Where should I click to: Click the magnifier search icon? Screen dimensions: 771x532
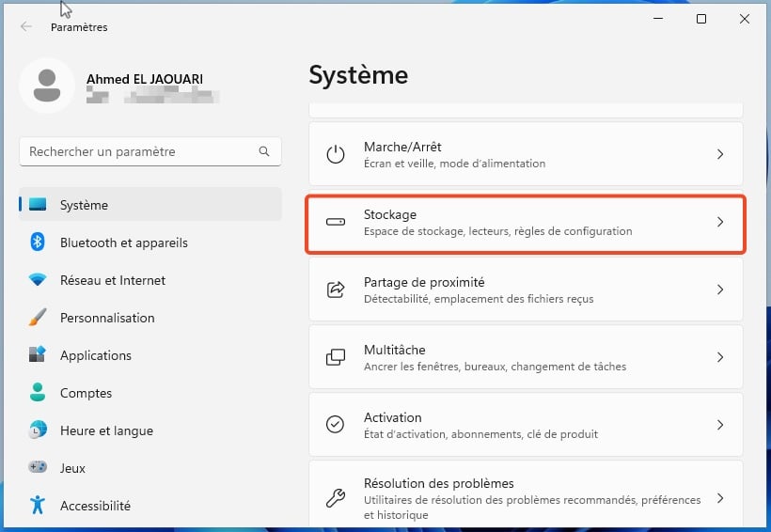click(x=264, y=151)
